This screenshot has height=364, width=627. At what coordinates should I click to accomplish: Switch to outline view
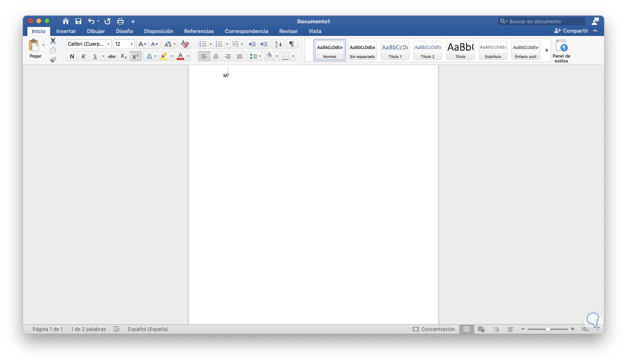(496, 329)
